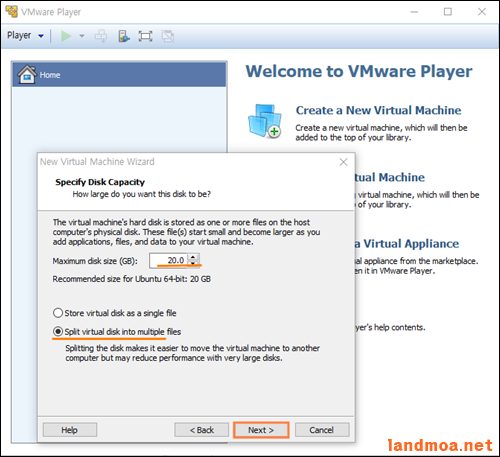Click the Virtual Appliance heading link

tap(407, 244)
